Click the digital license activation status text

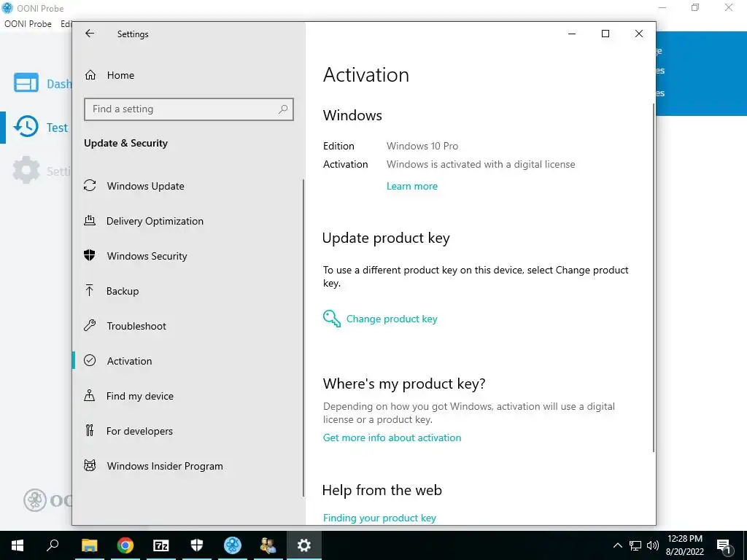coord(481,164)
